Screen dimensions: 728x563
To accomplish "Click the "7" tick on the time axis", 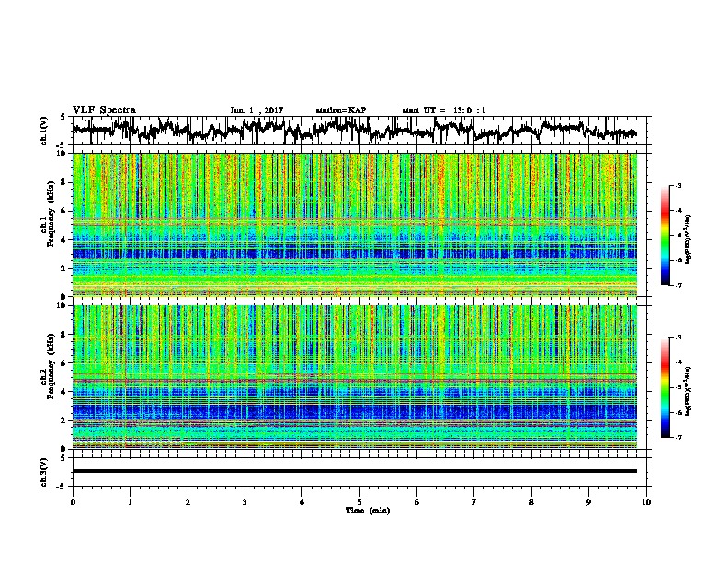I will (474, 501).
